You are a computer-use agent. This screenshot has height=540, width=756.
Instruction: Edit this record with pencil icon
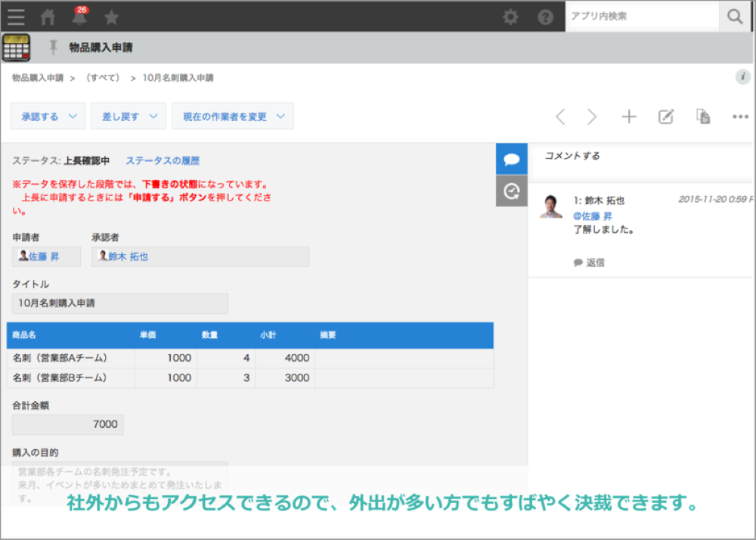point(665,116)
